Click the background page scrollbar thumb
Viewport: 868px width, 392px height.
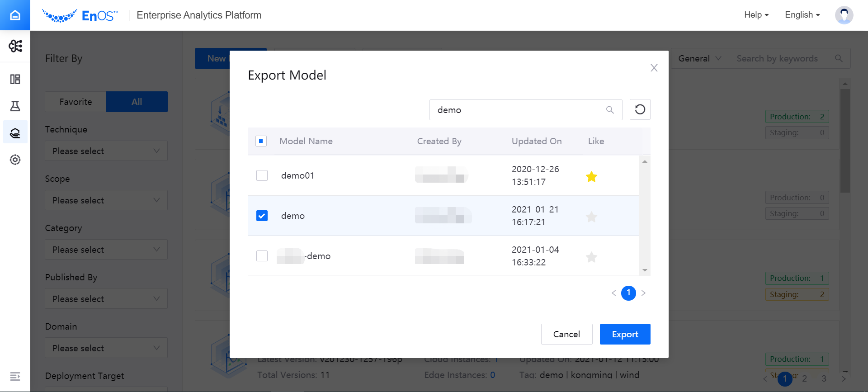click(x=845, y=141)
